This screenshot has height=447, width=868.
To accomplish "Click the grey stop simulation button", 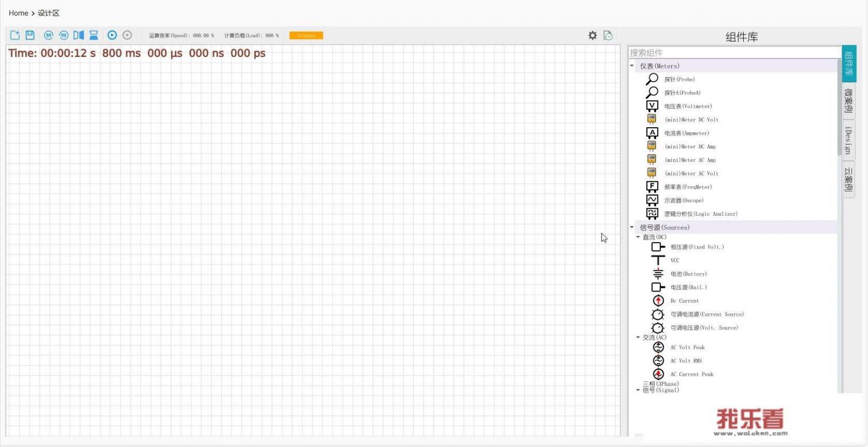I will pyautogui.click(x=127, y=35).
